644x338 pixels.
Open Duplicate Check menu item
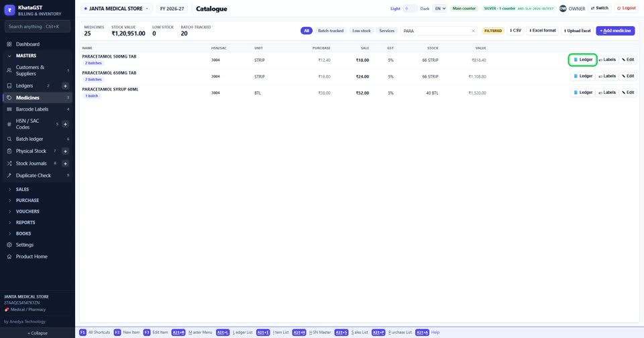[x=38, y=175]
